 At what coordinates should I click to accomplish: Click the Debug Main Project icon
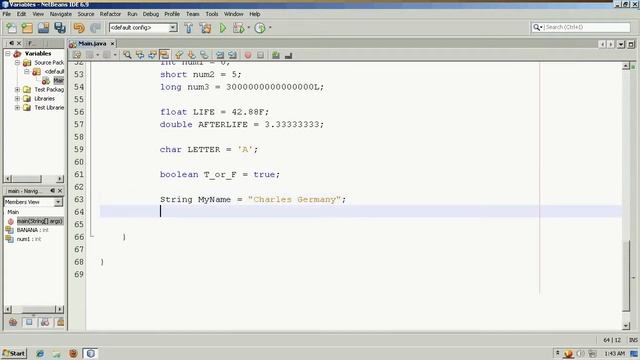(x=238, y=28)
